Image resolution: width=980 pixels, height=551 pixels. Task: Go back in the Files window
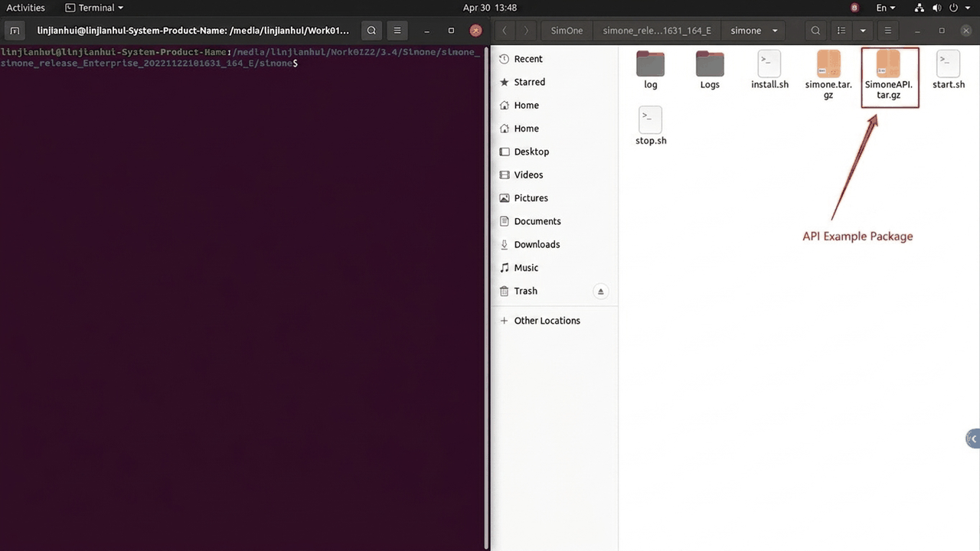505,31
